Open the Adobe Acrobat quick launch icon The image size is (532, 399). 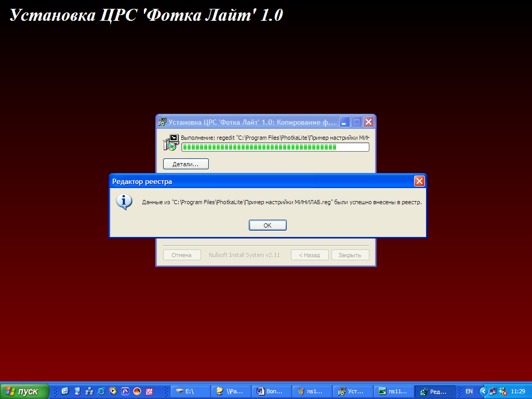(149, 391)
